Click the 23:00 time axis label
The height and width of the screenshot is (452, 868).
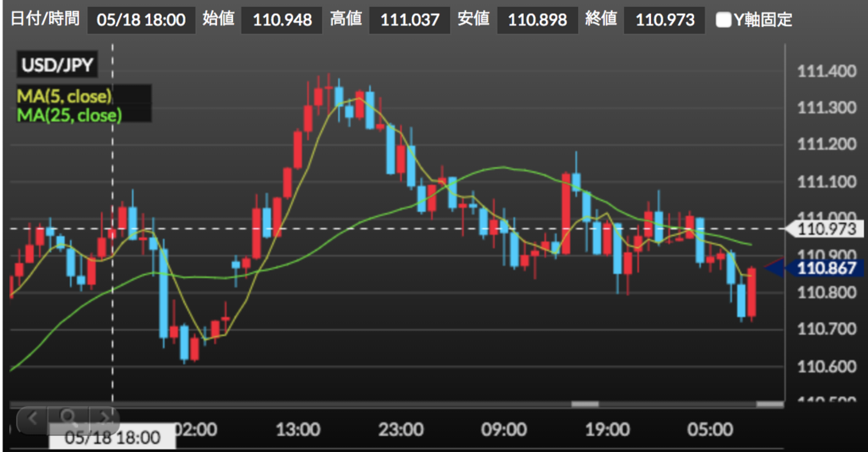tap(401, 429)
